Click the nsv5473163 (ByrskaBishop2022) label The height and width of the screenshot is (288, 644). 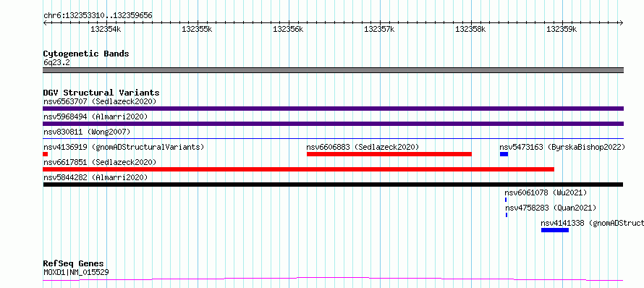(x=562, y=147)
